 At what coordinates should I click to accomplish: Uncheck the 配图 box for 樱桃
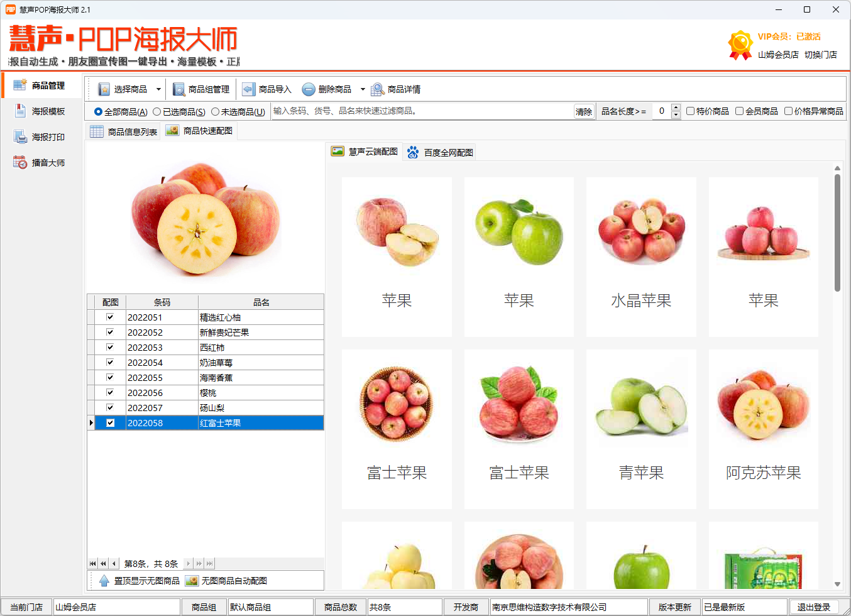[111, 392]
